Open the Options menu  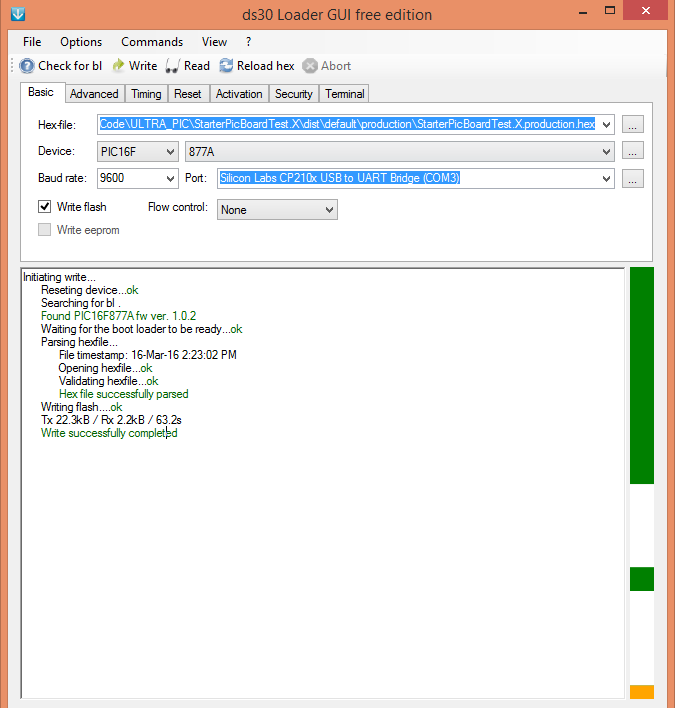81,42
